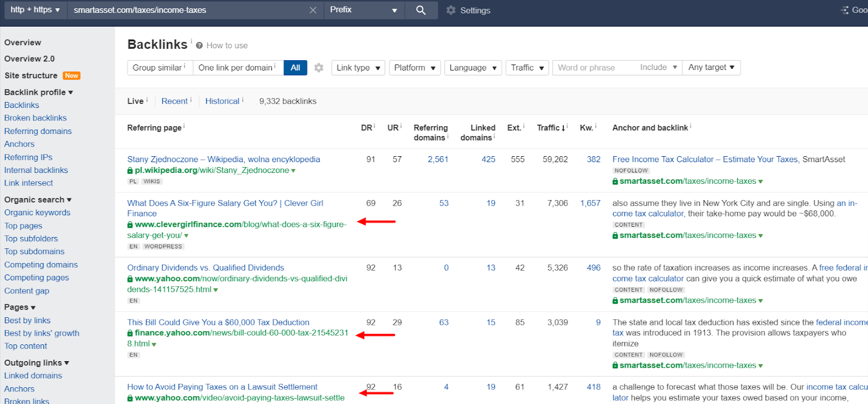
Task: Open Broken backlinks in sidebar
Action: point(36,118)
